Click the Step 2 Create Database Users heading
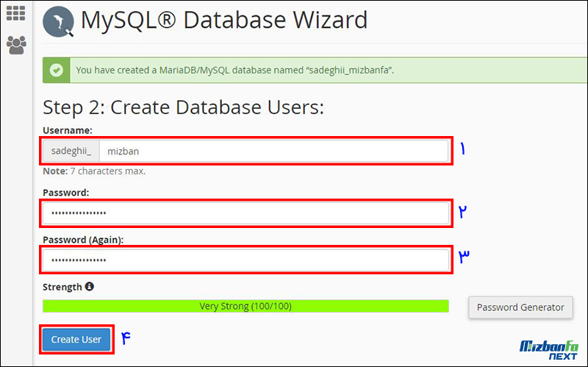This screenshot has width=588, height=367. (183, 107)
